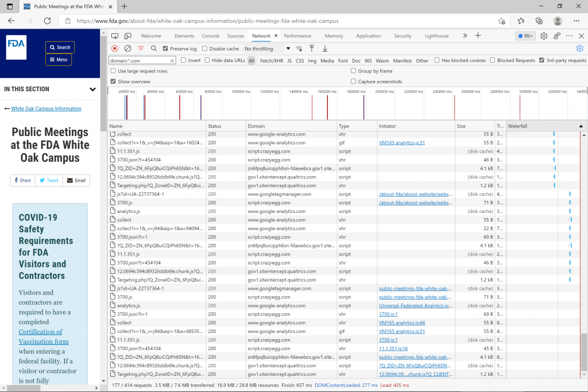The image size is (588, 392).
Task: Enable the Disable cache checkbox
Action: tap(205, 49)
